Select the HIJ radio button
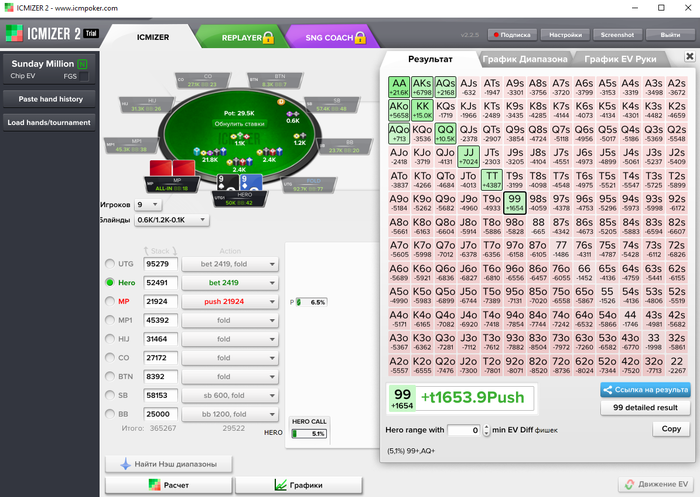This screenshot has width=700, height=497. [109, 339]
